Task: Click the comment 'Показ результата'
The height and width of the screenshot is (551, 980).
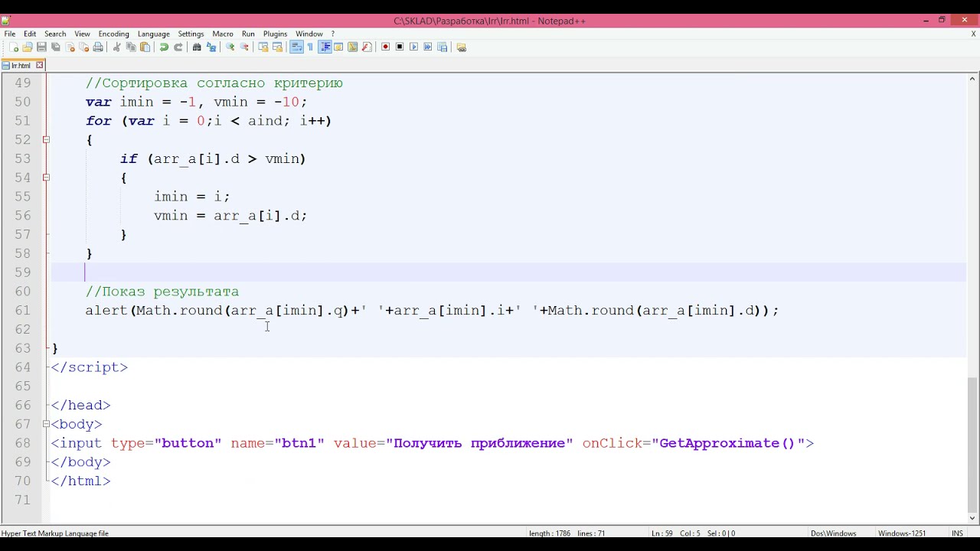Action: 171,292
